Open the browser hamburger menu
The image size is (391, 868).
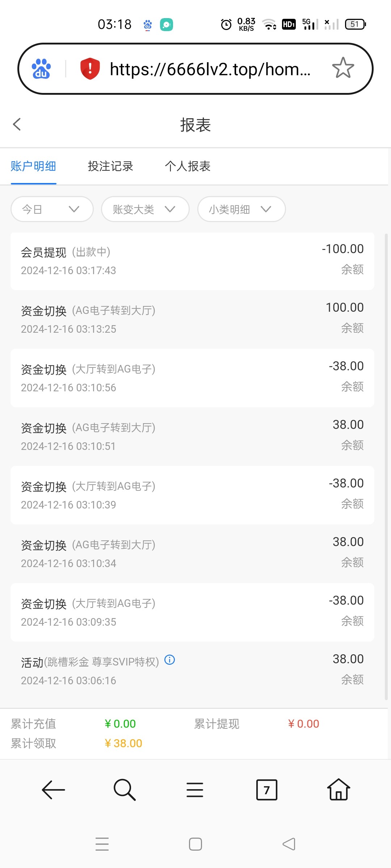pyautogui.click(x=195, y=790)
